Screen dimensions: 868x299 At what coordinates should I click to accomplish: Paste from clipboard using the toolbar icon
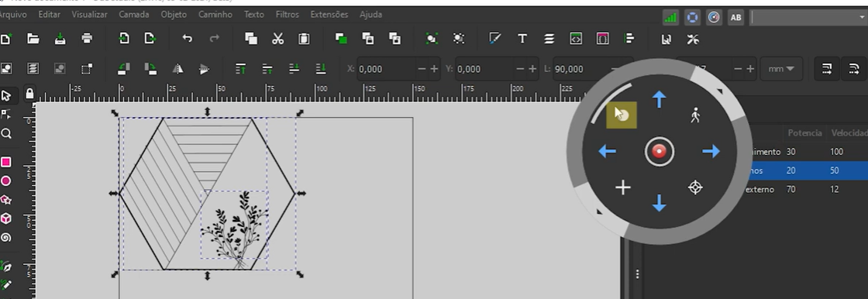click(304, 39)
